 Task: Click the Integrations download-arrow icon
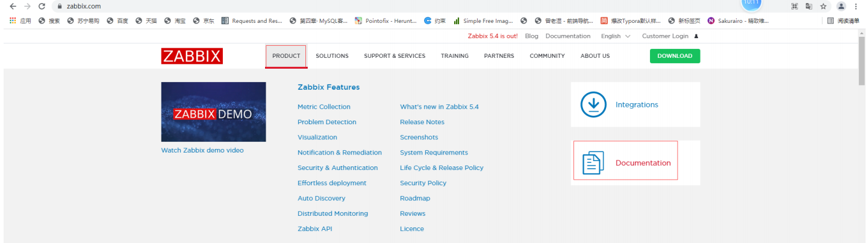click(x=593, y=104)
